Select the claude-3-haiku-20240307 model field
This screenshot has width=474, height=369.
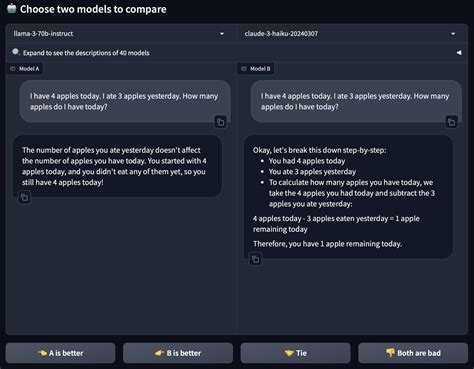click(x=350, y=34)
